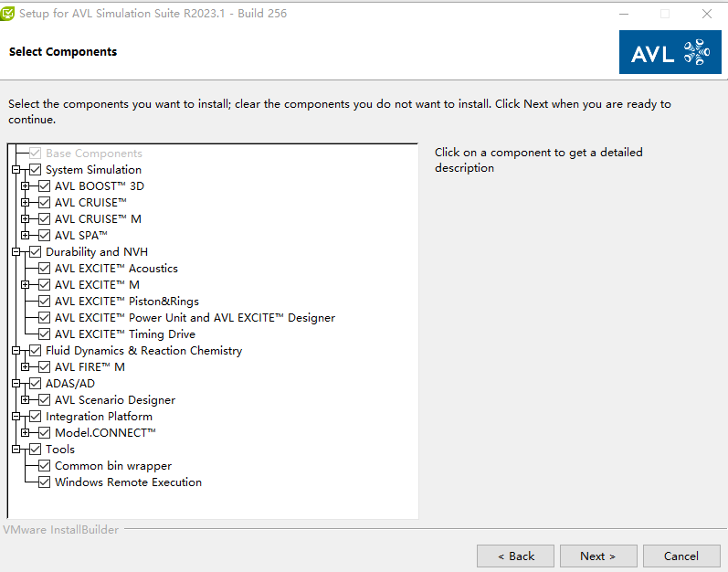Collapse the Tools group
The width and height of the screenshot is (728, 572).
[16, 450]
